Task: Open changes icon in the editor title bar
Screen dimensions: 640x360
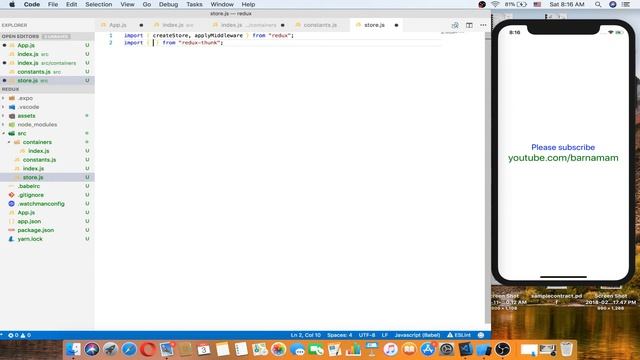Action: pos(455,25)
